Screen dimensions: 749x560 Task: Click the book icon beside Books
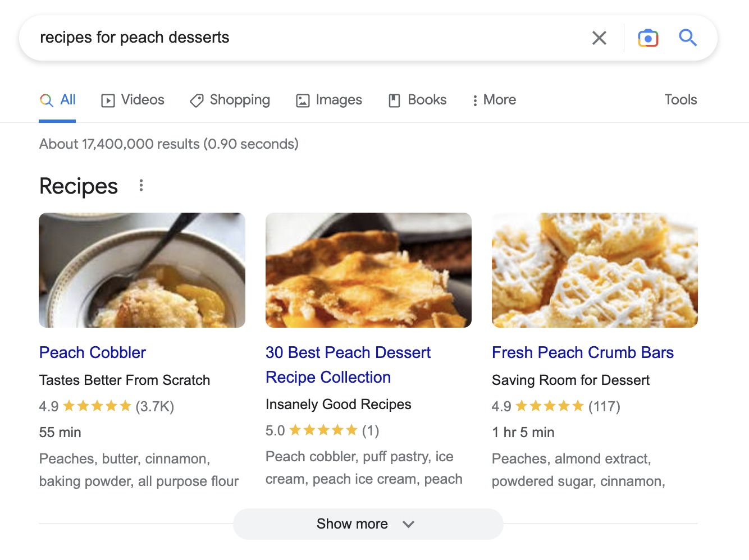(394, 100)
